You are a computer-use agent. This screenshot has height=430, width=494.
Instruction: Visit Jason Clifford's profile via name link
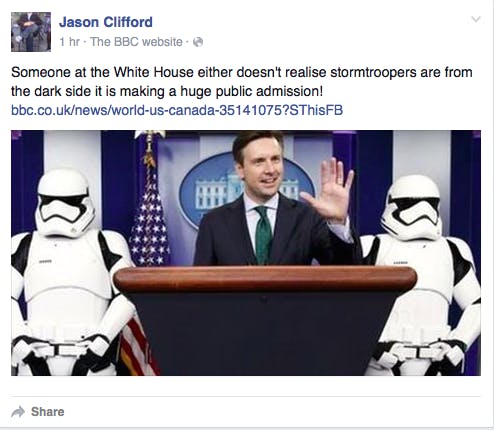click(x=106, y=22)
